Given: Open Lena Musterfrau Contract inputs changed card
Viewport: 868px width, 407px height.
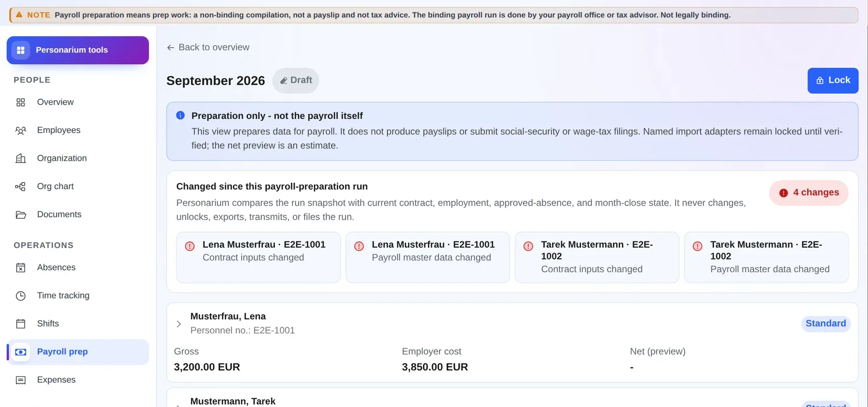Looking at the screenshot, I should coord(258,257).
